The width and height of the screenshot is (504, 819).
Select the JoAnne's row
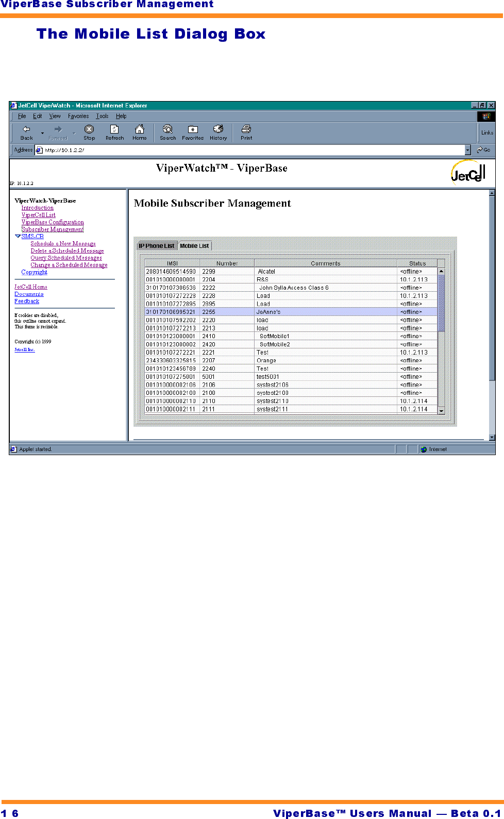291,312
